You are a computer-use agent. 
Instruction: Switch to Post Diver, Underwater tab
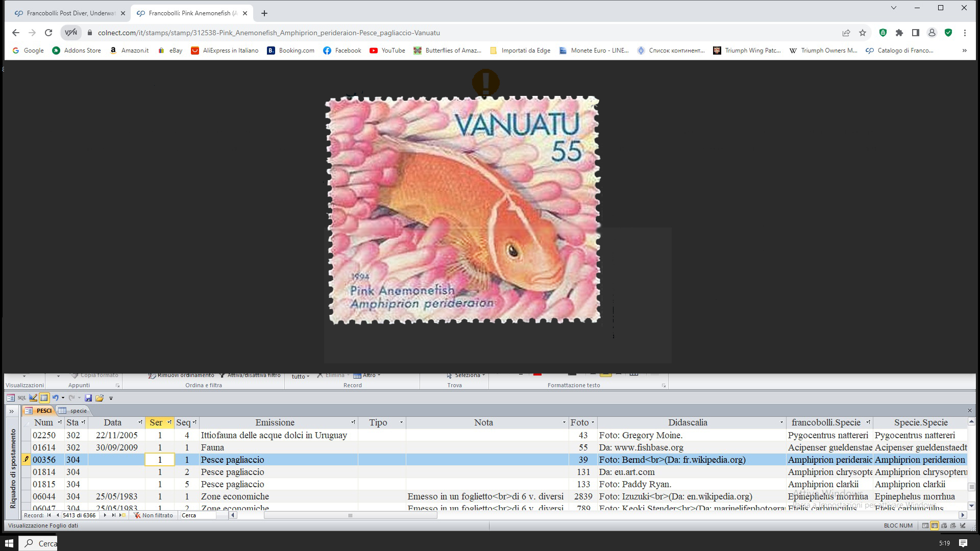click(69, 13)
